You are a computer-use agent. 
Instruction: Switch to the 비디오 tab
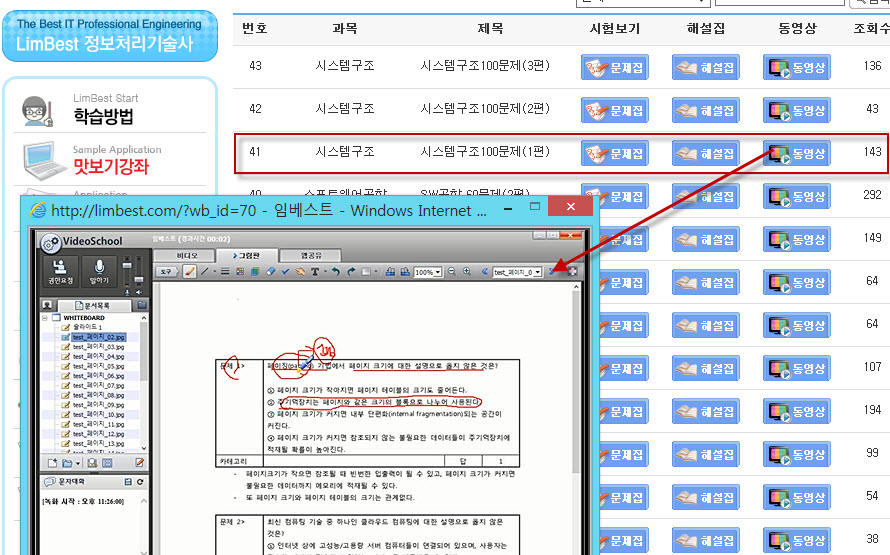(x=186, y=255)
